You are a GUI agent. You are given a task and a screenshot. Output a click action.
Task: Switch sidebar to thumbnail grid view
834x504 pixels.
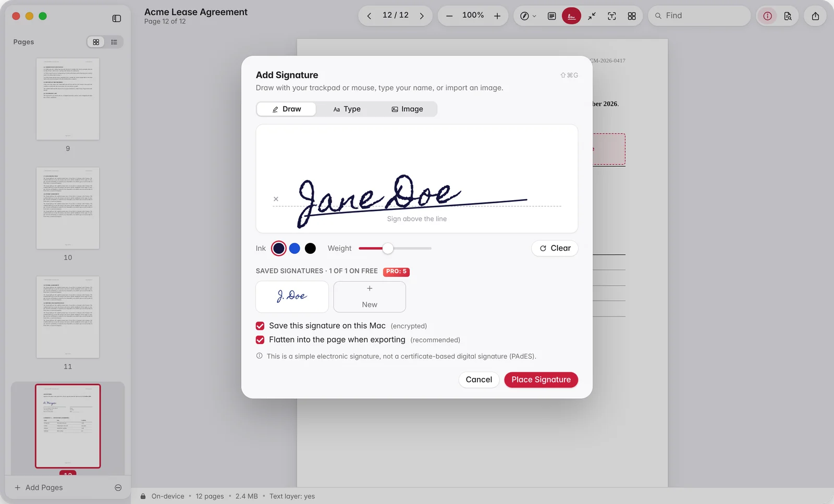coord(96,42)
